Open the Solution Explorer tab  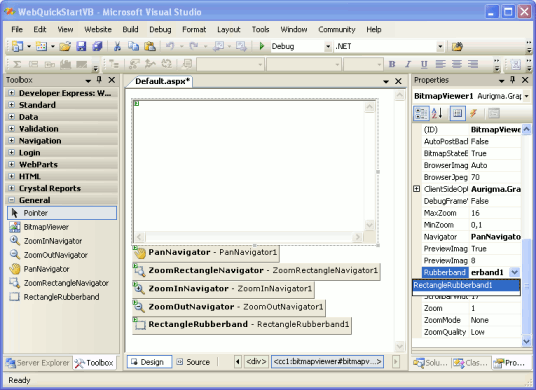coord(430,363)
